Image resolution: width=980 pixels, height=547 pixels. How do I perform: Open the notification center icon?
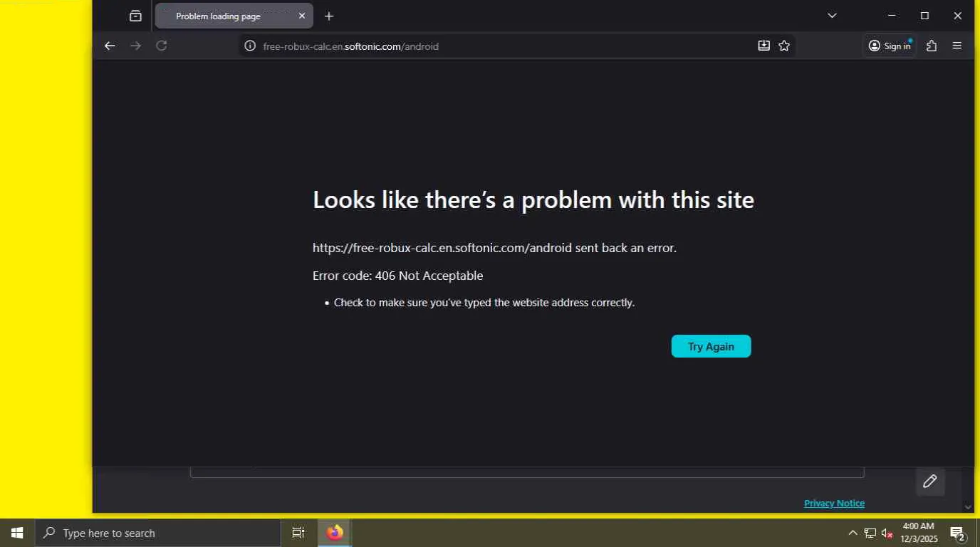tap(957, 533)
